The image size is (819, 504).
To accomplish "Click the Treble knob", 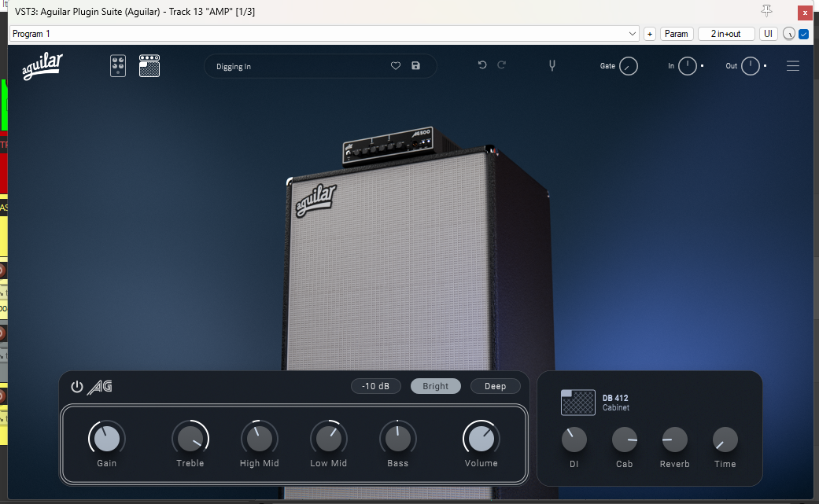I will (x=190, y=439).
